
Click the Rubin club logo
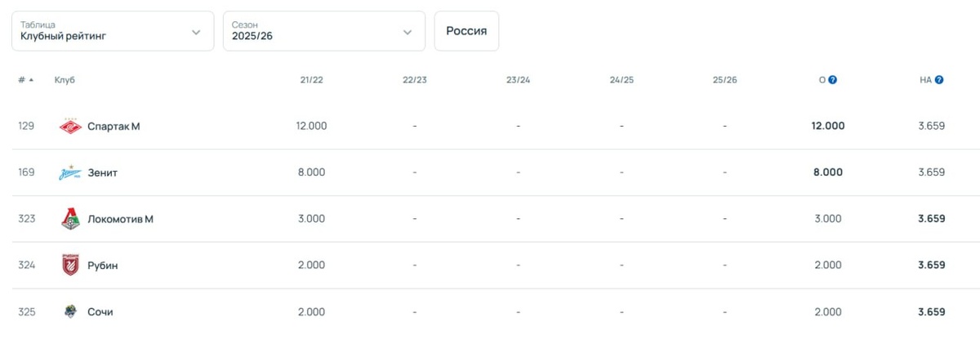[70, 265]
